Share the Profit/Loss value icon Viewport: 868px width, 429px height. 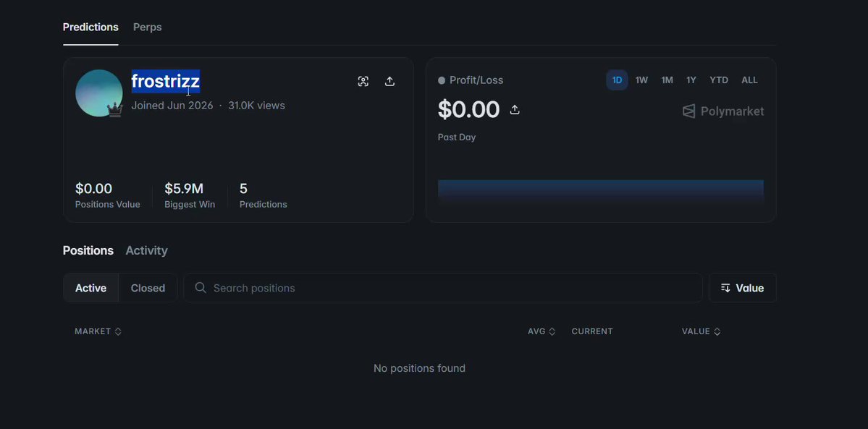[x=515, y=110]
